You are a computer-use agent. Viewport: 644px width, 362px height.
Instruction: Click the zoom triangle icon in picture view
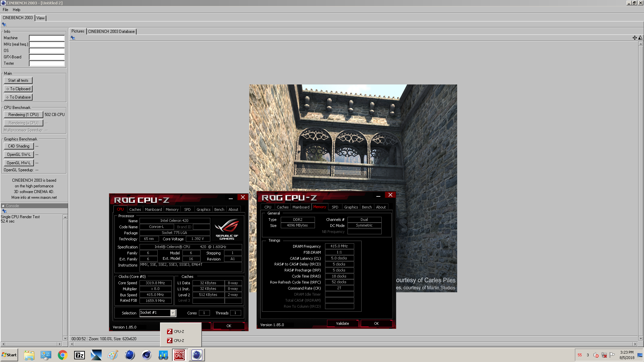(640, 38)
